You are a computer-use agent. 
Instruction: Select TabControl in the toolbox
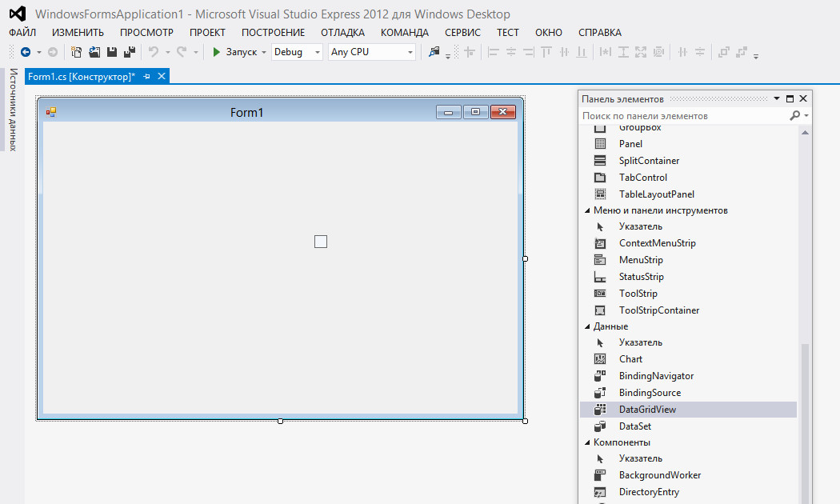click(688, 178)
